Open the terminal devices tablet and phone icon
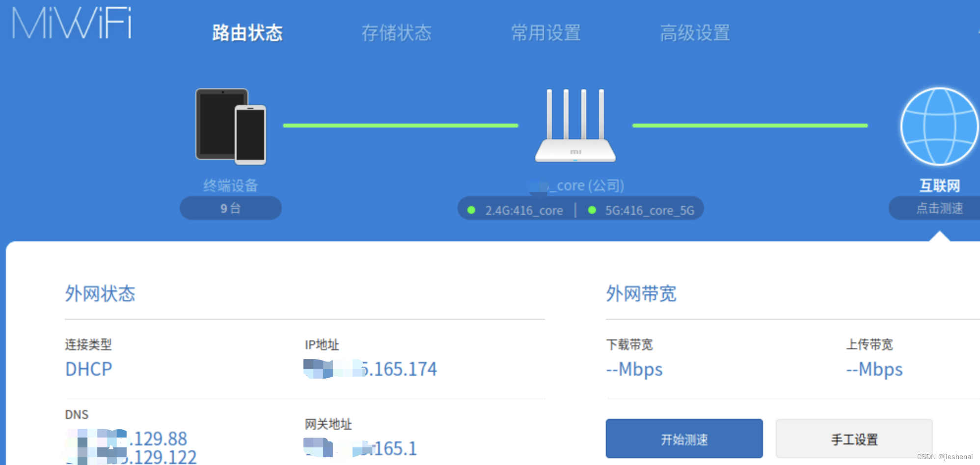The height and width of the screenshot is (465, 980). pyautogui.click(x=231, y=127)
